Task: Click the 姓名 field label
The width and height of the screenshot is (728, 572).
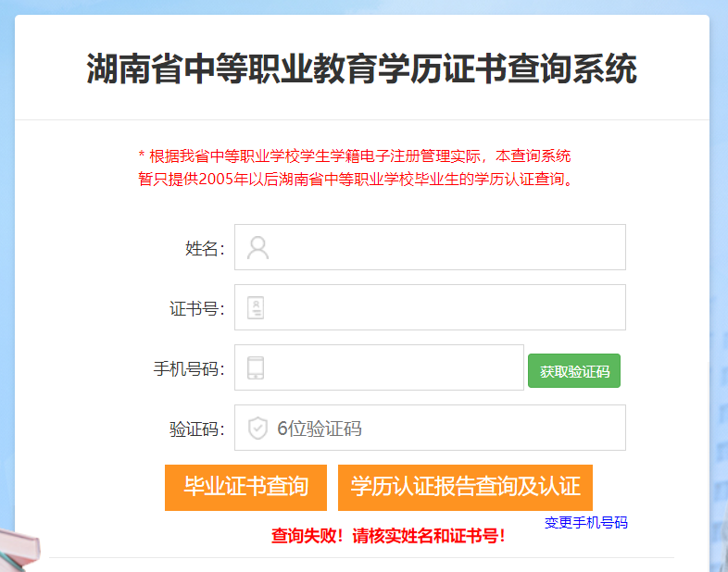Action: pos(205,249)
